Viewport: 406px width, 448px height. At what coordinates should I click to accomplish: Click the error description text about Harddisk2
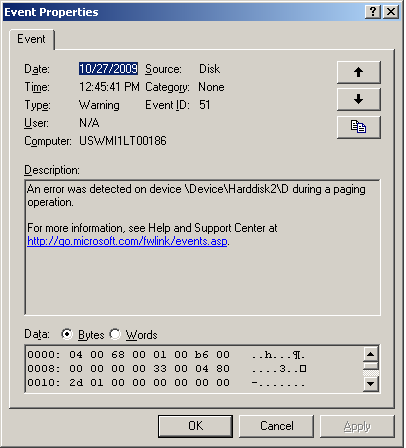coord(196,196)
